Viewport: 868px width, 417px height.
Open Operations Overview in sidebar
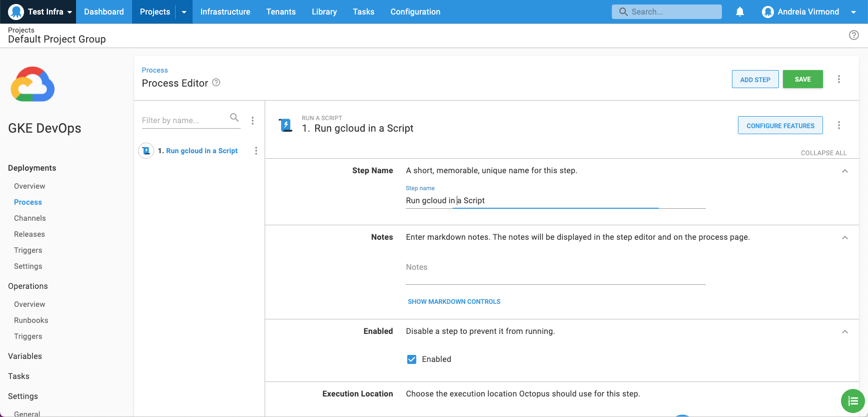30,304
